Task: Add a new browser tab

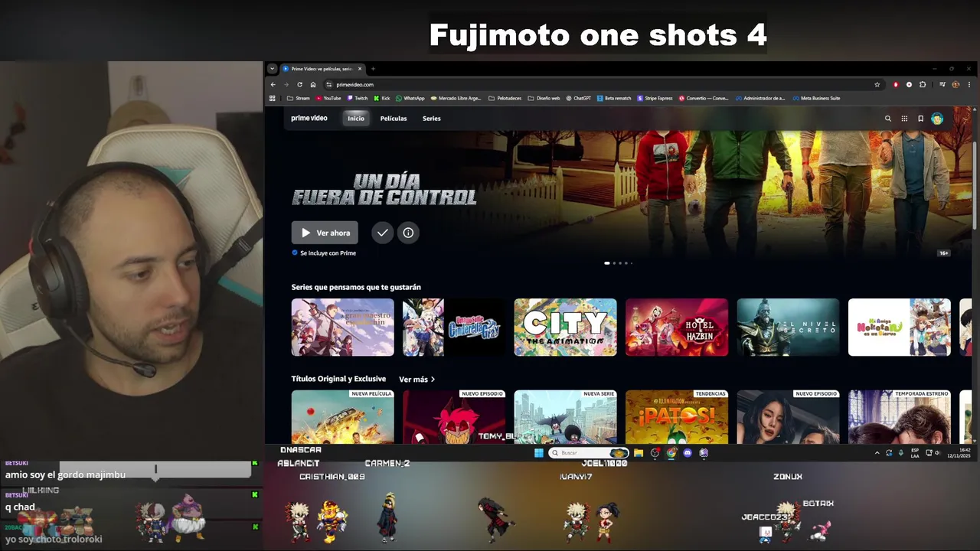Action: [x=373, y=69]
